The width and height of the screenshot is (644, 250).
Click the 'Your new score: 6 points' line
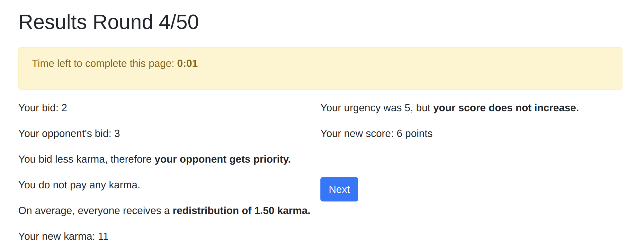point(376,134)
